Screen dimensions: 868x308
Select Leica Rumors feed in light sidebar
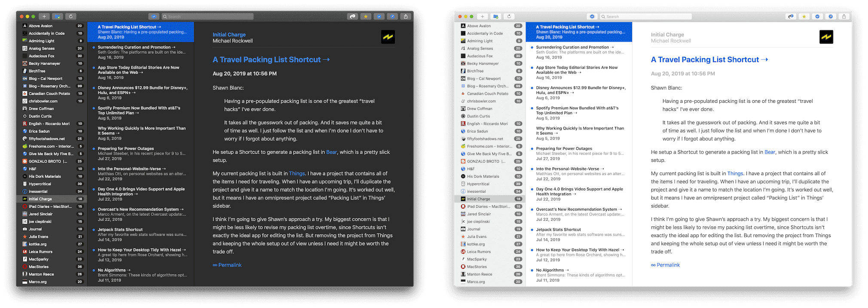coord(490,252)
